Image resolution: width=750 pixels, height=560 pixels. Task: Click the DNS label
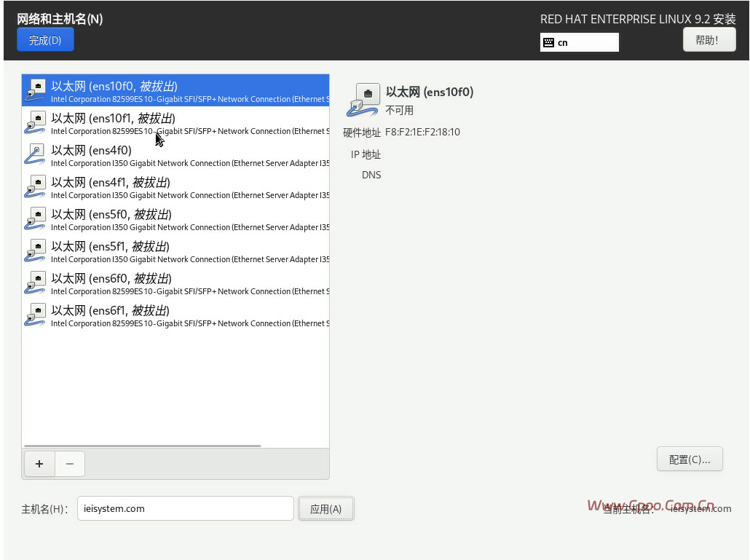[371, 175]
